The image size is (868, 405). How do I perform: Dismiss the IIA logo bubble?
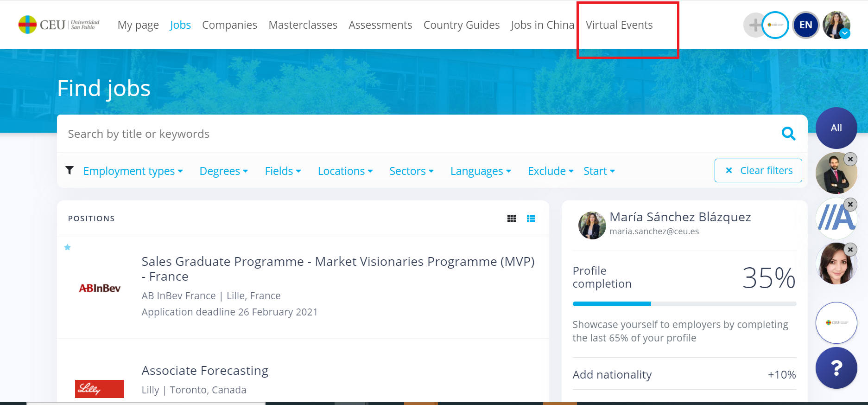click(850, 204)
